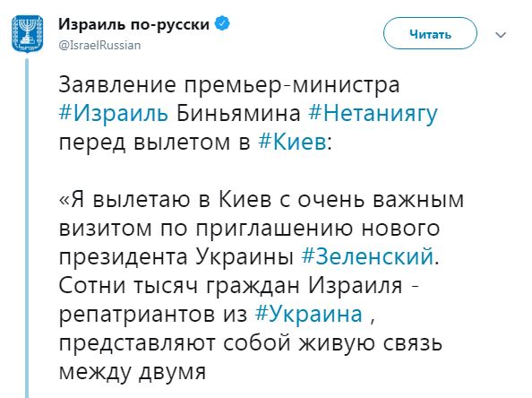Image resolution: width=532 pixels, height=398 pixels.
Task: Click the vertical blue thread line
Action: (27, 228)
